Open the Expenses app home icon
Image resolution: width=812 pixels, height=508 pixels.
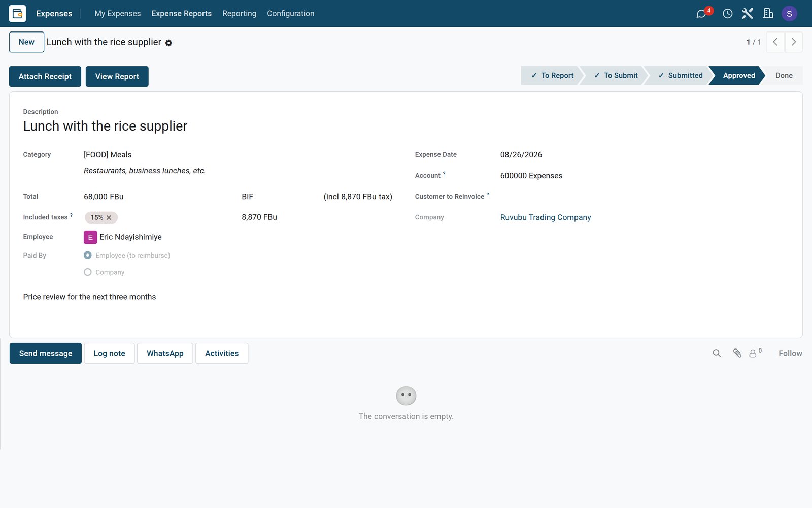point(17,13)
